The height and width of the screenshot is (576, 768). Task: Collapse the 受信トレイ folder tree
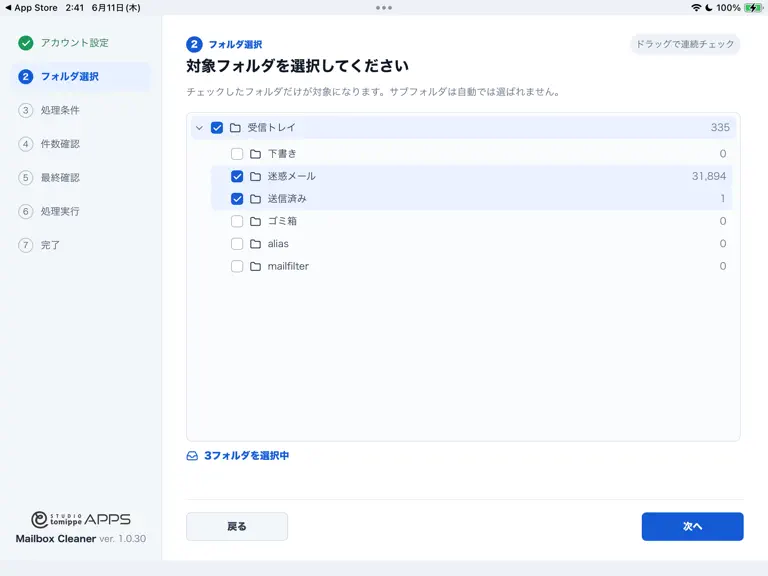[x=199, y=128]
